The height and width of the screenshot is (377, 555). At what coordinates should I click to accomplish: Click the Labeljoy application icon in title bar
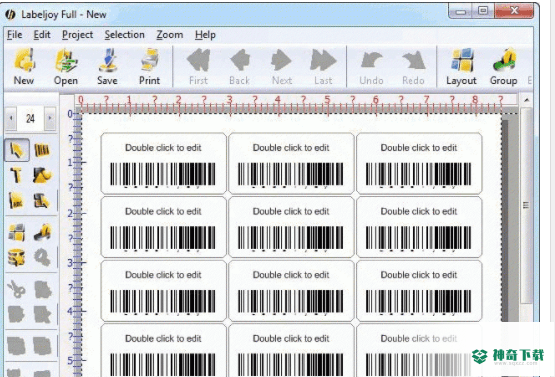[x=10, y=15]
